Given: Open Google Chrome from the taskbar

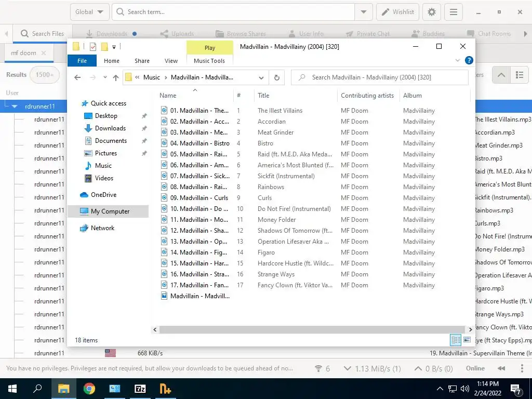Looking at the screenshot, I should point(89,389).
